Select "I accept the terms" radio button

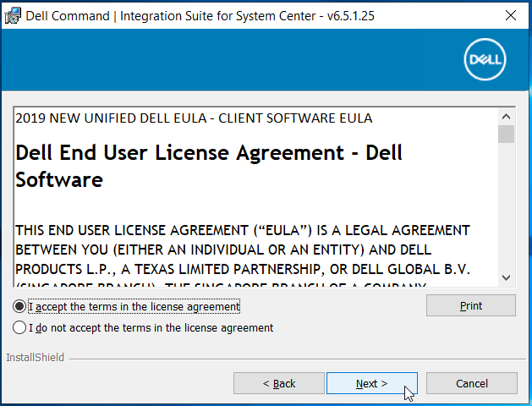point(19,306)
